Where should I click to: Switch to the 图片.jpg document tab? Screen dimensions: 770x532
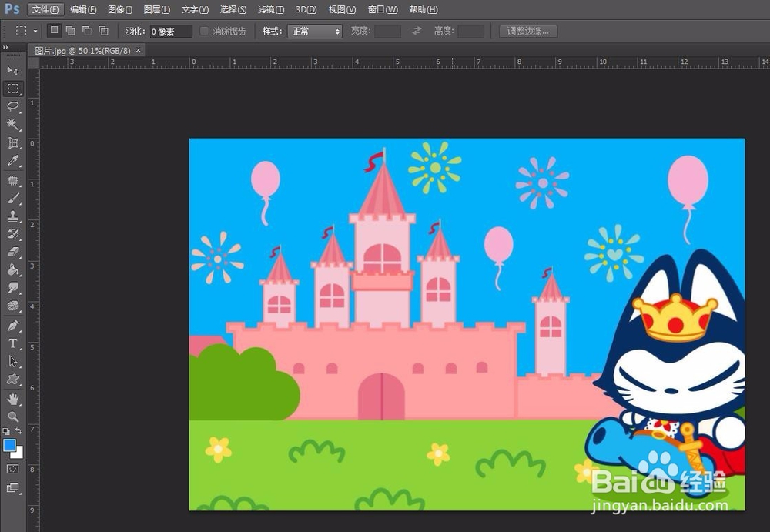[82, 51]
